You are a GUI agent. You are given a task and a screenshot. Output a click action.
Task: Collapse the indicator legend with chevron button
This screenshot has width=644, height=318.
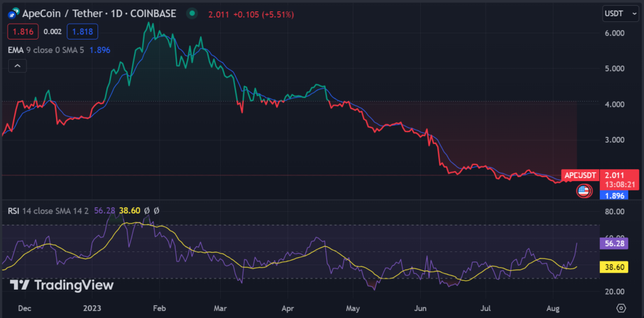[18, 65]
